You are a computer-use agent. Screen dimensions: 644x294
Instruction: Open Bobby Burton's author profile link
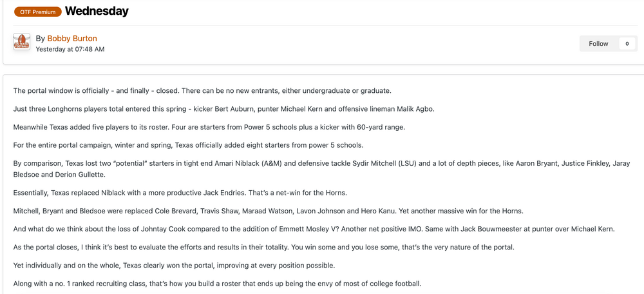pos(71,39)
